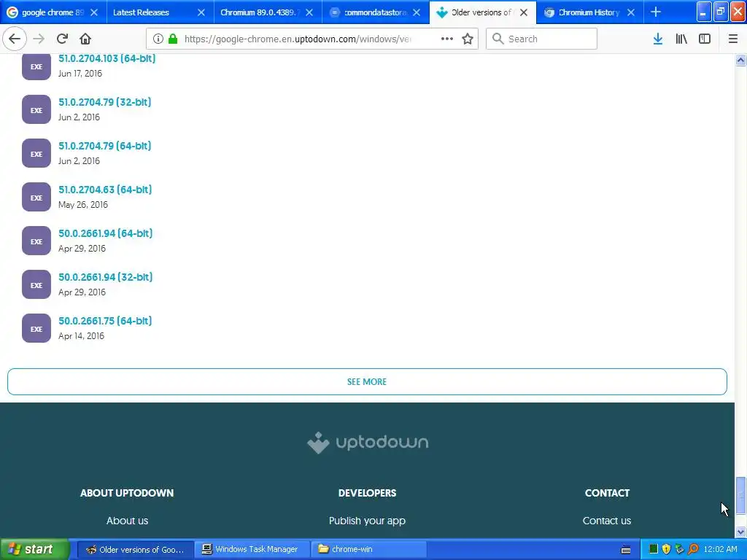Close the Latest Releases tab
The image size is (747, 560).
tap(201, 12)
